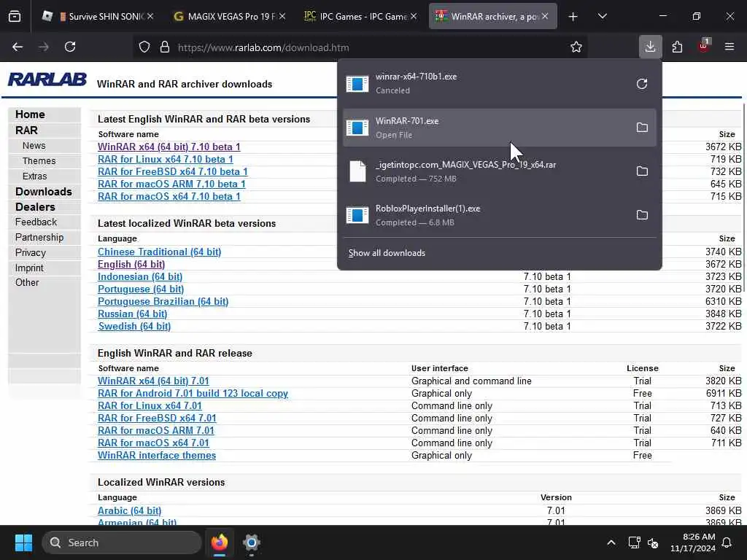
Task: Click the forward navigation arrow
Action: (44, 47)
